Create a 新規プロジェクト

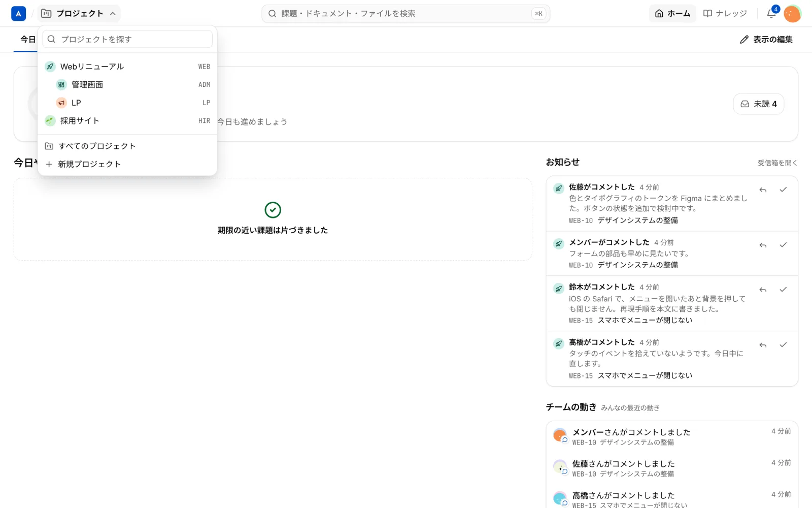pos(127,164)
